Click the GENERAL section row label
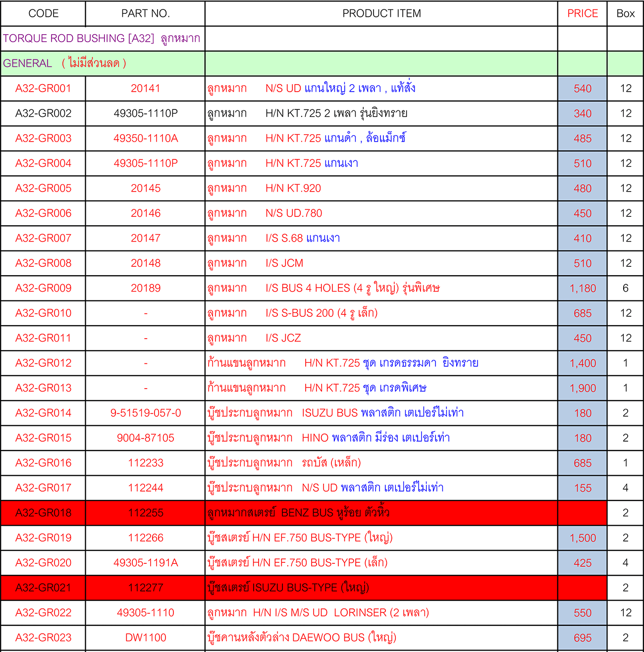The height and width of the screenshot is (652, 644). tap(103, 63)
